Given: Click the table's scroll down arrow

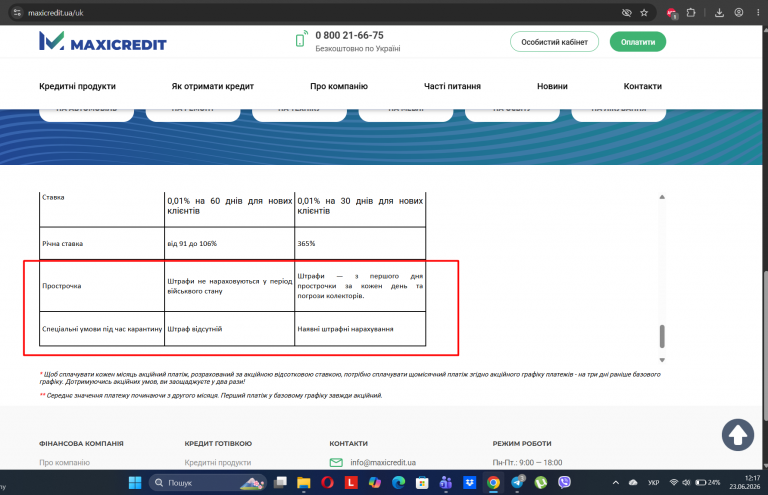Looking at the screenshot, I should point(662,360).
